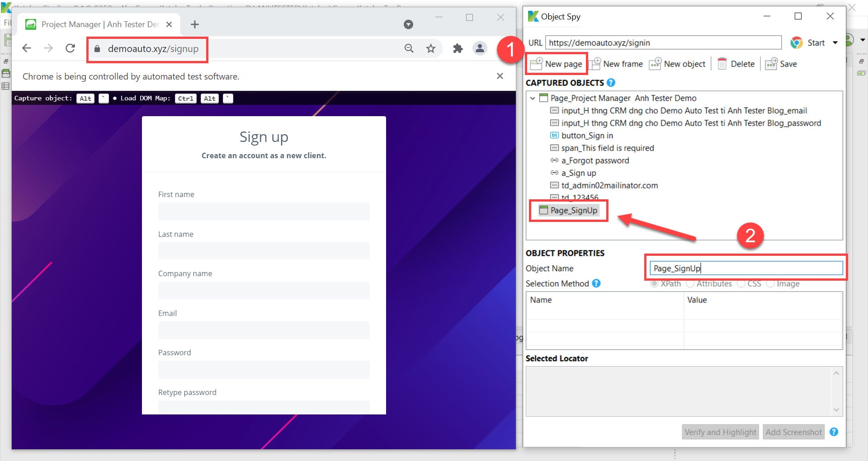
Task: Select td_admin02mailinator.com object
Action: click(604, 185)
